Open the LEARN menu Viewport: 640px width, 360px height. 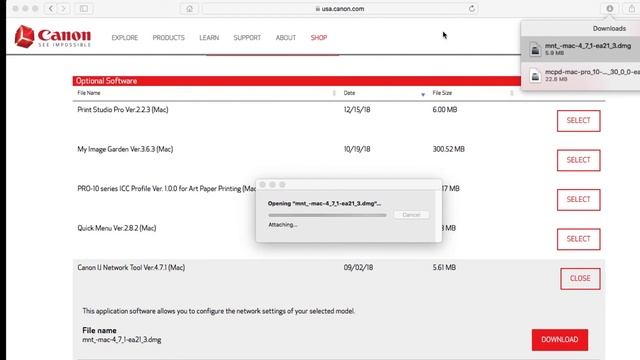coord(209,38)
